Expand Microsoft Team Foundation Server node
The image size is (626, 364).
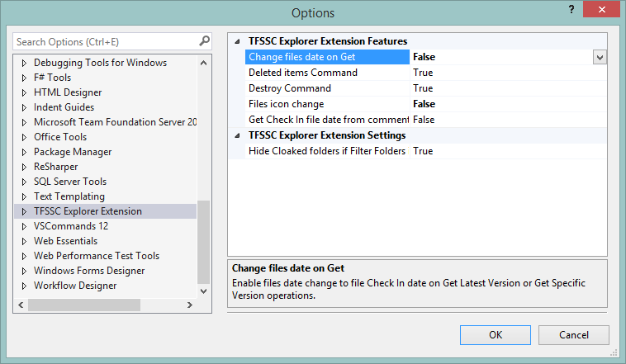[24, 122]
